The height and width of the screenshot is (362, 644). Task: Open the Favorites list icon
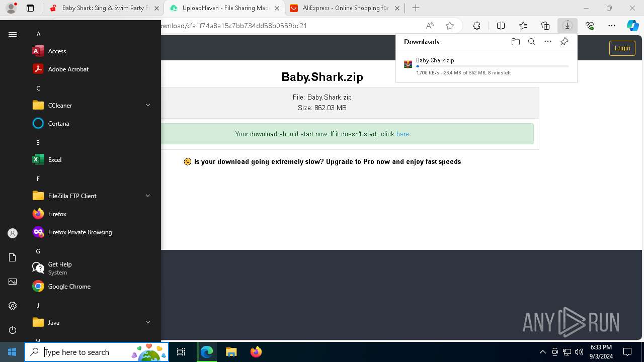click(523, 26)
